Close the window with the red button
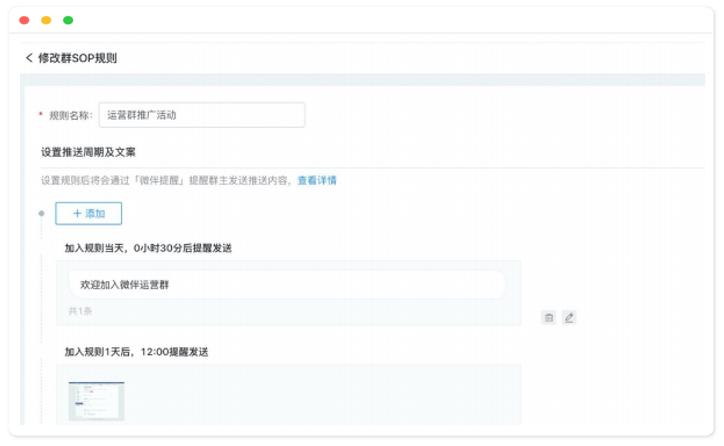 tap(24, 20)
